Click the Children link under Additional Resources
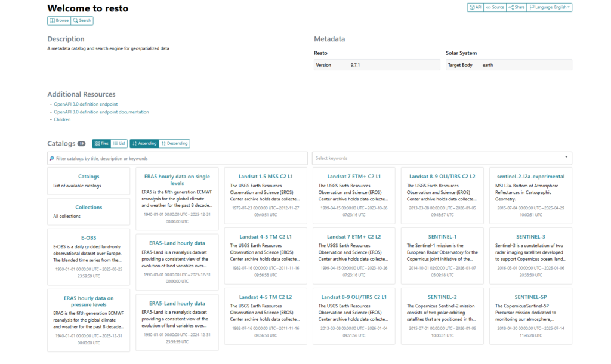This screenshot has height=364, width=611. 62,119
